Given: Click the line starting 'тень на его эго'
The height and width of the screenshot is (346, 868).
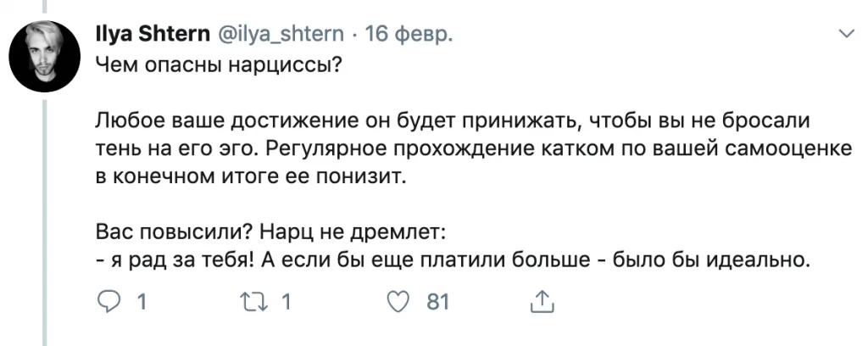Looking at the screenshot, I should coord(474,148).
